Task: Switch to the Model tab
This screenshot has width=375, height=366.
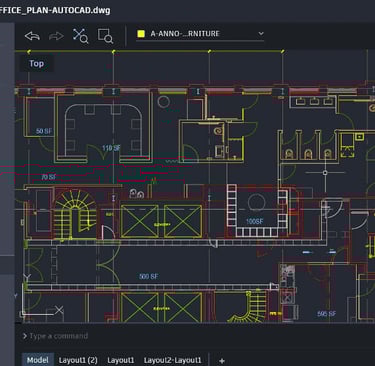Action: (38, 360)
